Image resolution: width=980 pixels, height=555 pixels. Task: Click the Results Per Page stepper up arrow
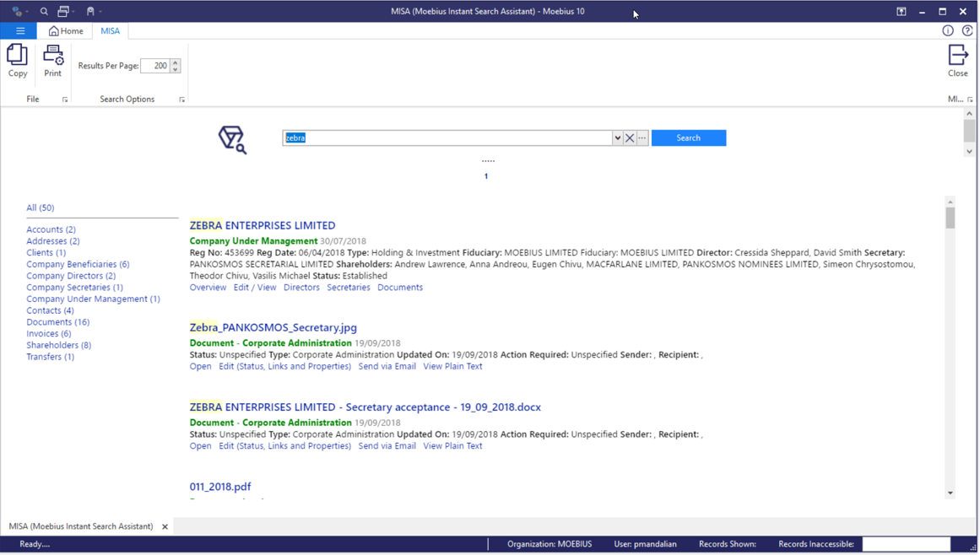176,62
